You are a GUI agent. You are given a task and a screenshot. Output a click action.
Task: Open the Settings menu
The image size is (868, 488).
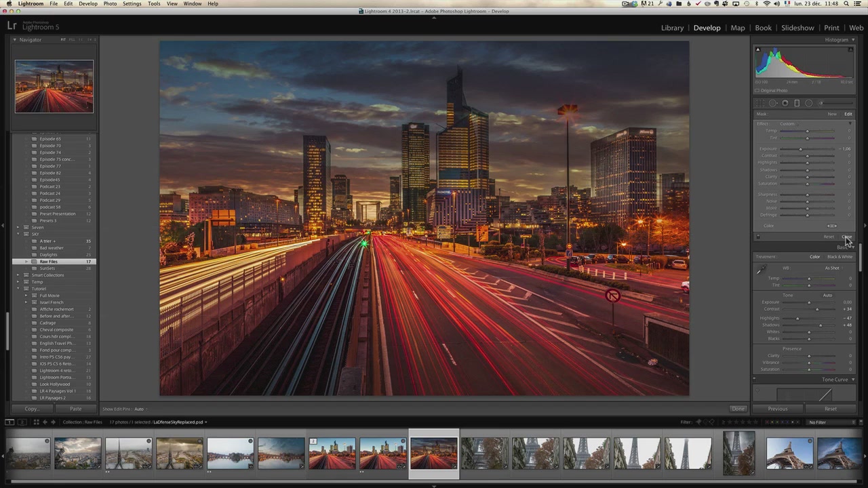click(x=132, y=3)
